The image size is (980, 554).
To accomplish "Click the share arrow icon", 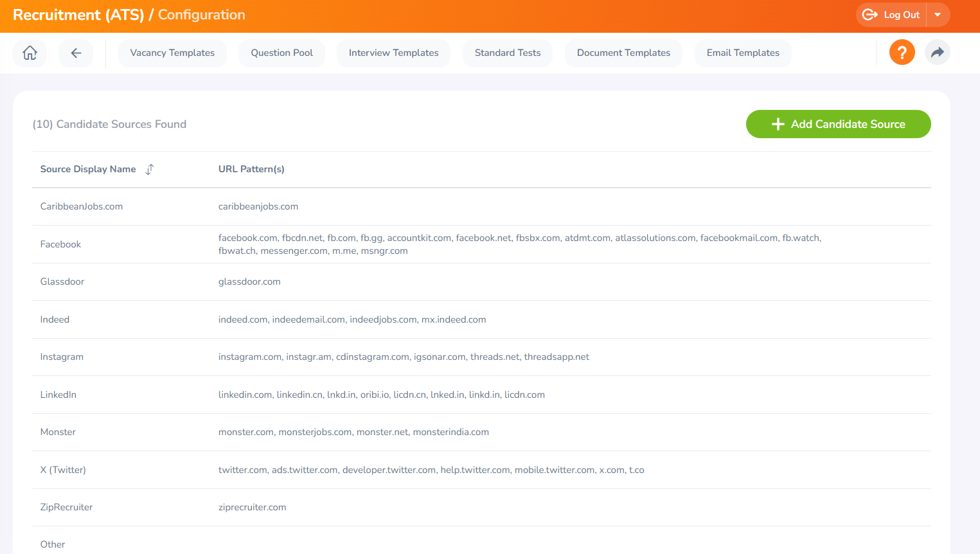I will (937, 53).
